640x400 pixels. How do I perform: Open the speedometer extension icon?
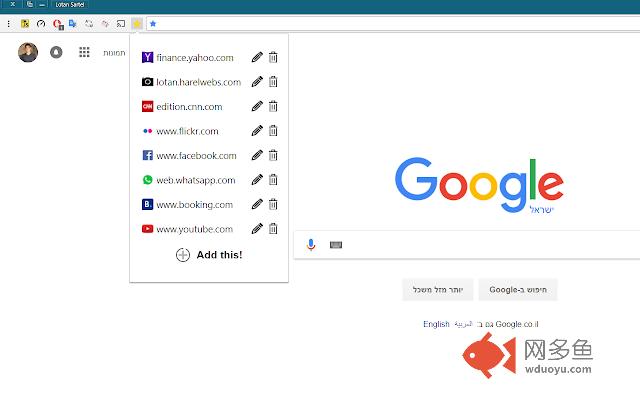pyautogui.click(x=41, y=24)
